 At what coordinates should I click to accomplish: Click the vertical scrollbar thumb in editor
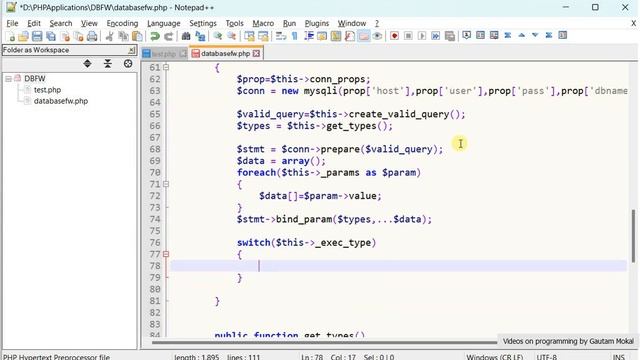click(633, 236)
